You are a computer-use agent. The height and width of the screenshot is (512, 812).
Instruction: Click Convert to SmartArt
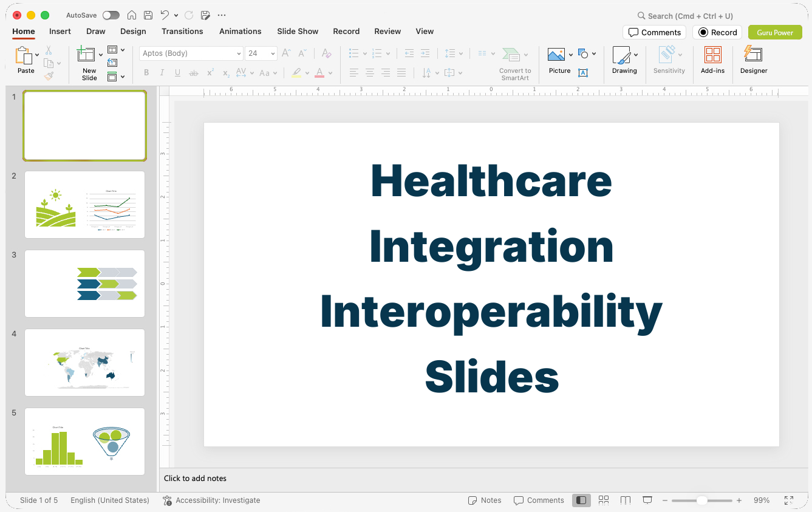(x=515, y=64)
